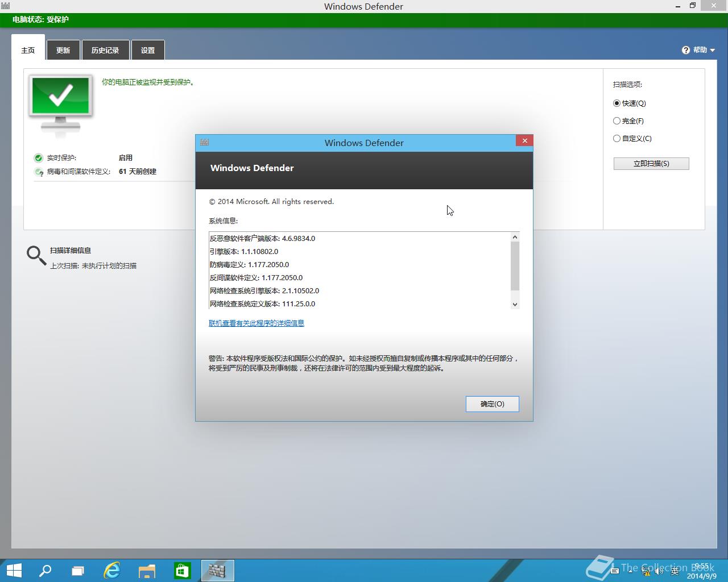Click the taskbar date 2014/9/9

[701, 576]
